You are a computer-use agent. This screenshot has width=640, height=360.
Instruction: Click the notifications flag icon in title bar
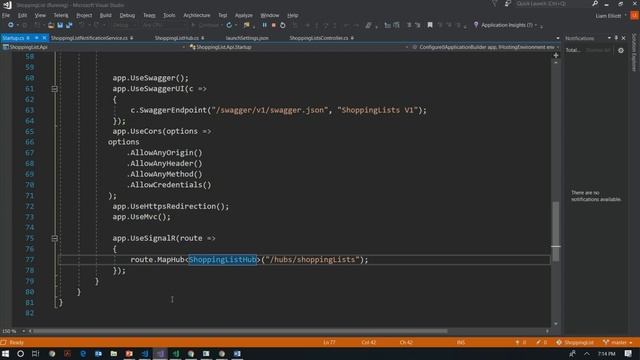[494, 4]
